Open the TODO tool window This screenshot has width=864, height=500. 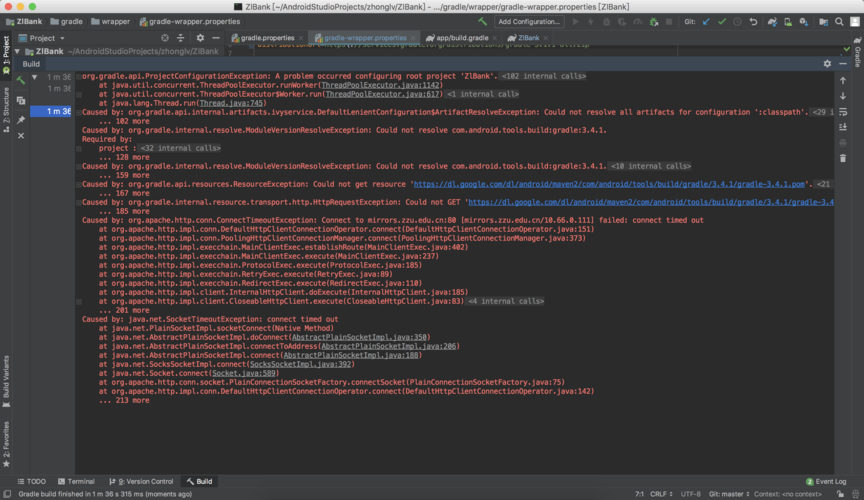pyautogui.click(x=31, y=481)
